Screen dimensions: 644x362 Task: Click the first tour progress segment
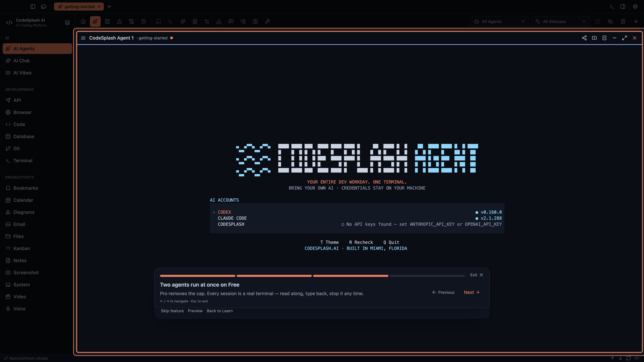[198, 276]
